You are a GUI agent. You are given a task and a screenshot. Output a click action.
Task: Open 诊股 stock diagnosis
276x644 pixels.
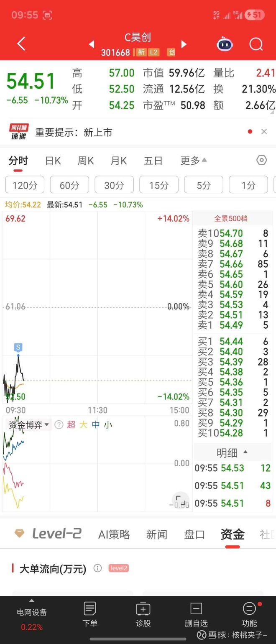(x=143, y=614)
